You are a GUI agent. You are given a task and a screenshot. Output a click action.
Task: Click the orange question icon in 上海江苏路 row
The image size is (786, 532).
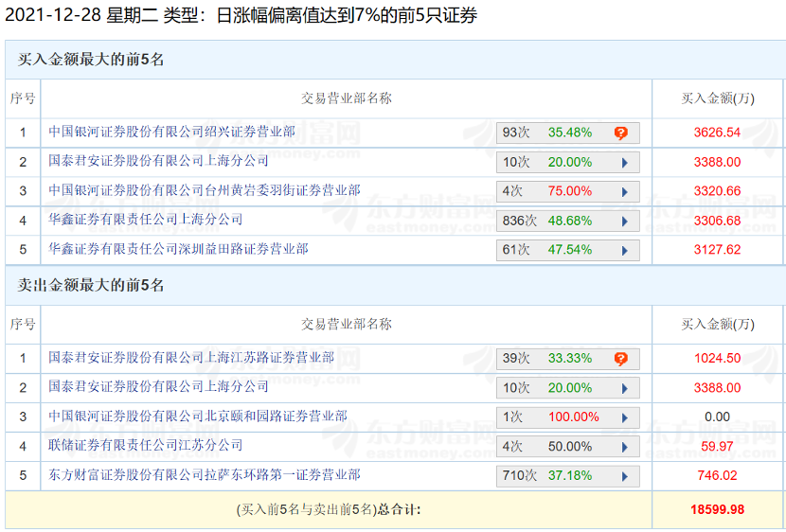coord(621,359)
